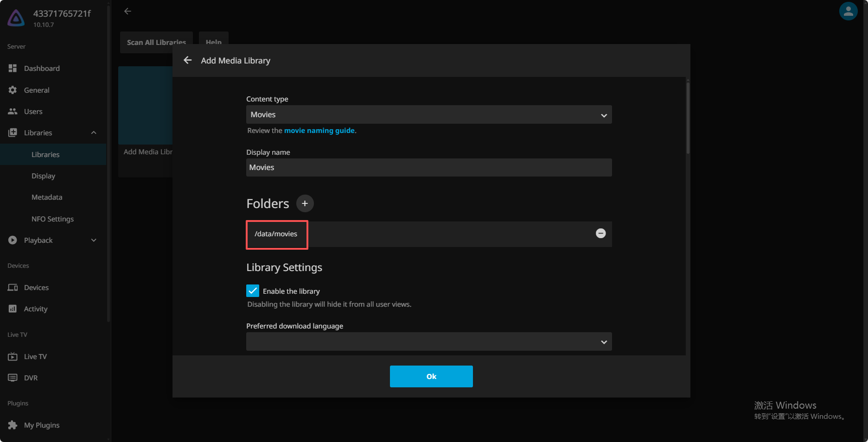868x442 pixels.
Task: Open General settings in sidebar
Action: coord(53,90)
